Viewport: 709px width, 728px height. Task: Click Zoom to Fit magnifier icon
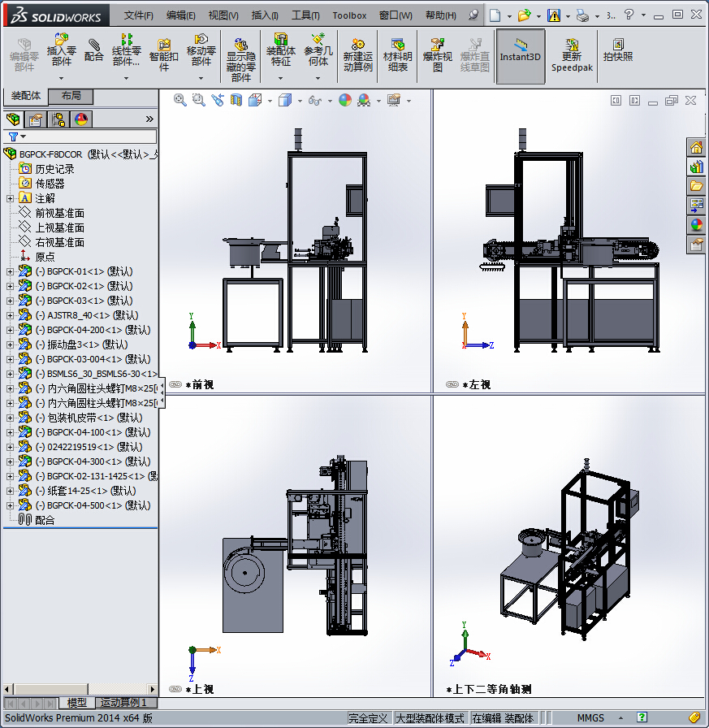[x=180, y=100]
